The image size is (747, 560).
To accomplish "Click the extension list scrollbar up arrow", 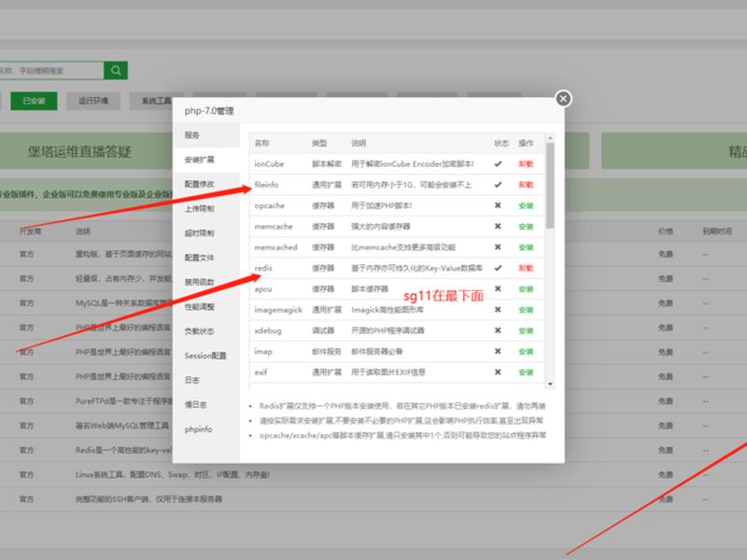I will [550, 138].
